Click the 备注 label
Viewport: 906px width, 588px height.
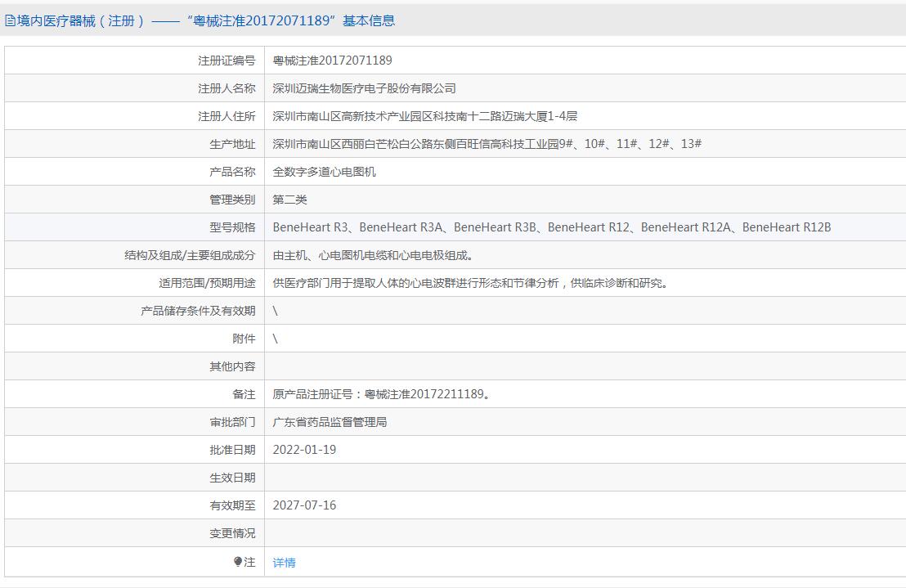[x=244, y=394]
